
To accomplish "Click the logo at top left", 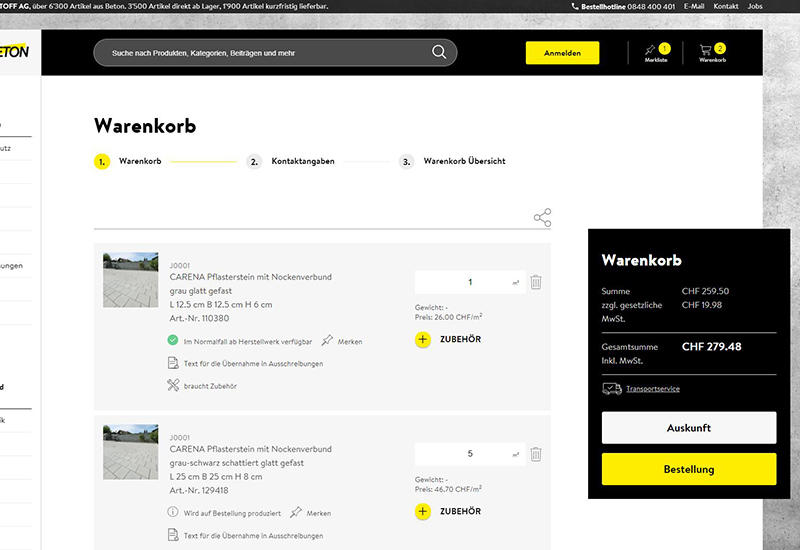I will click(x=15, y=51).
